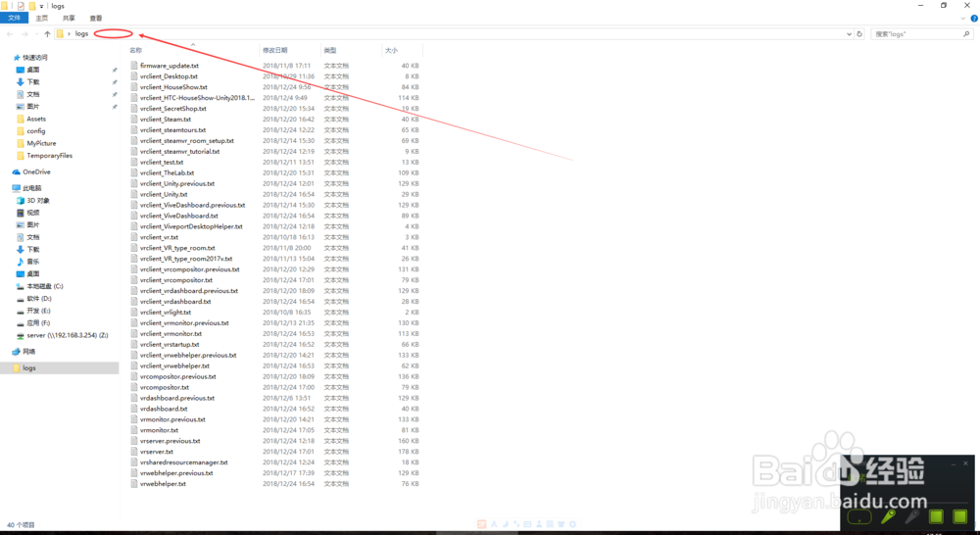Click the pin icon next to 桌面
The width and height of the screenshot is (980, 535).
[115, 70]
